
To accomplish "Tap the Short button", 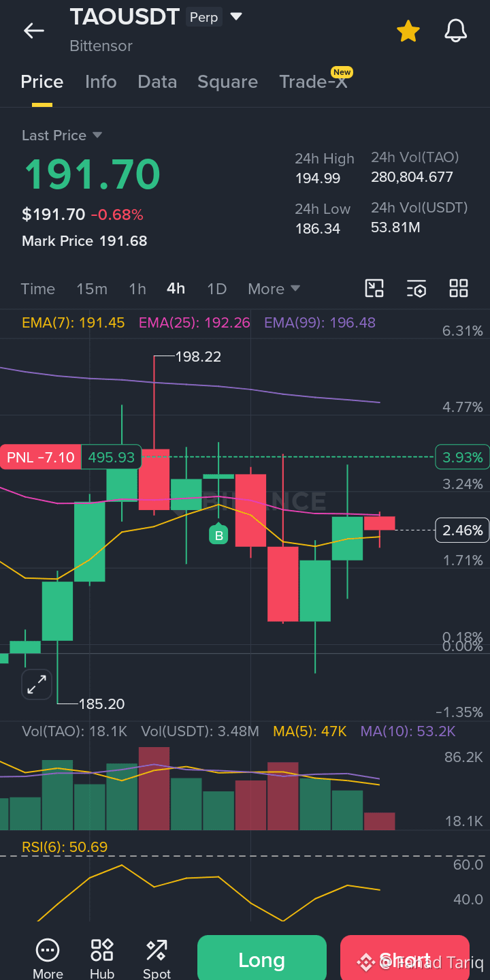I will click(405, 959).
